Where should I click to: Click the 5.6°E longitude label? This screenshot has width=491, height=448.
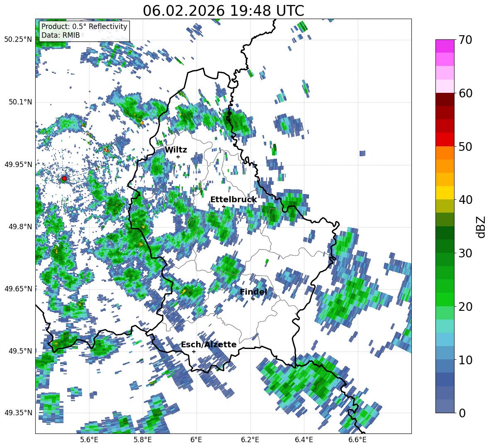(x=89, y=440)
